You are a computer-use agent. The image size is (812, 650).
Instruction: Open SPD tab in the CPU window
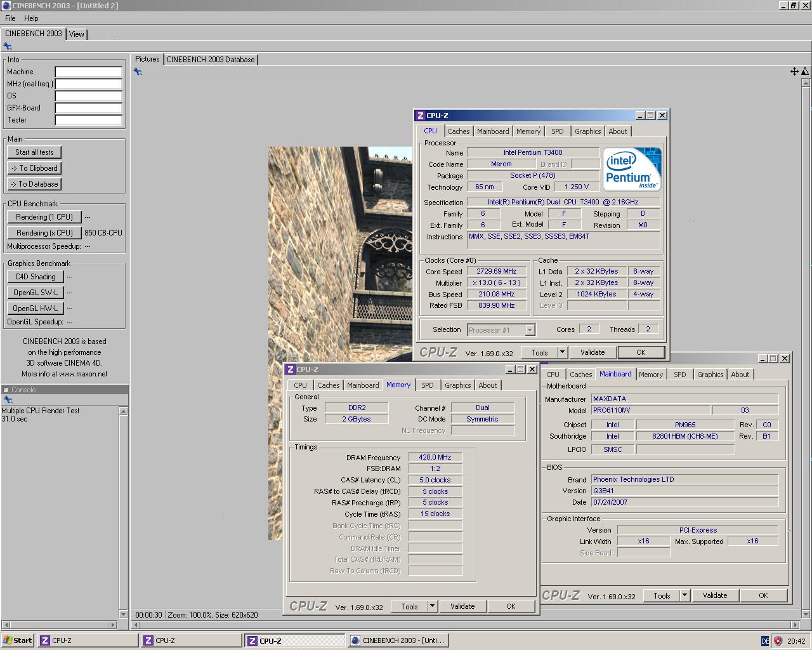[558, 131]
